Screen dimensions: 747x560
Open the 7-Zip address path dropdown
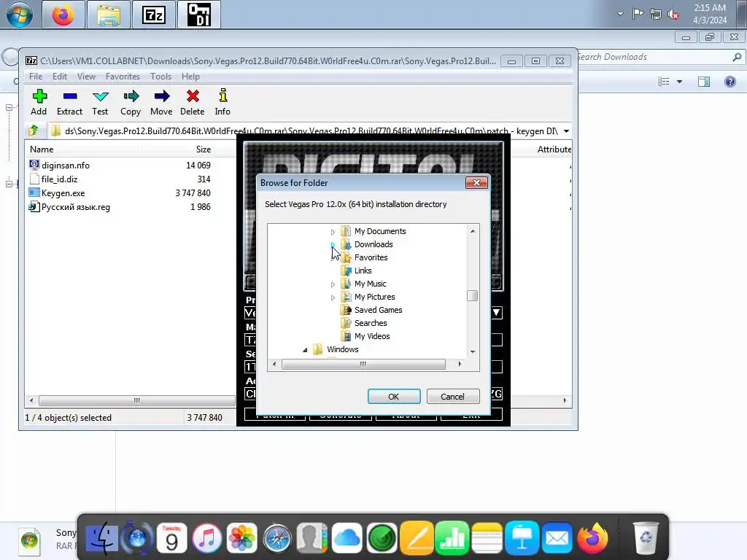click(x=566, y=131)
